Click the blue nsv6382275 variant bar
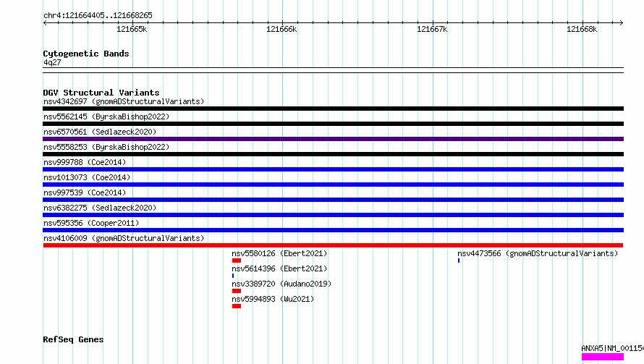Viewport: 644px width, 364px height. tap(333, 215)
